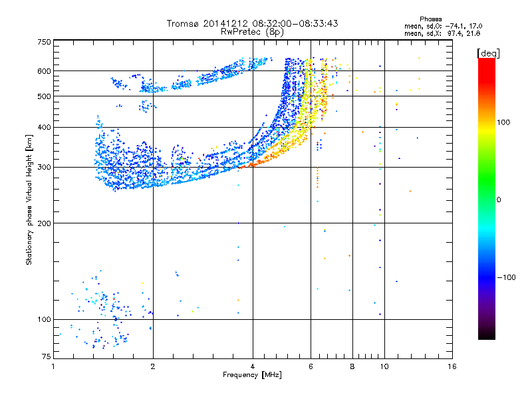532x399 pixels.
Task: Click the x-axis '10' tick label
Action: (384, 366)
